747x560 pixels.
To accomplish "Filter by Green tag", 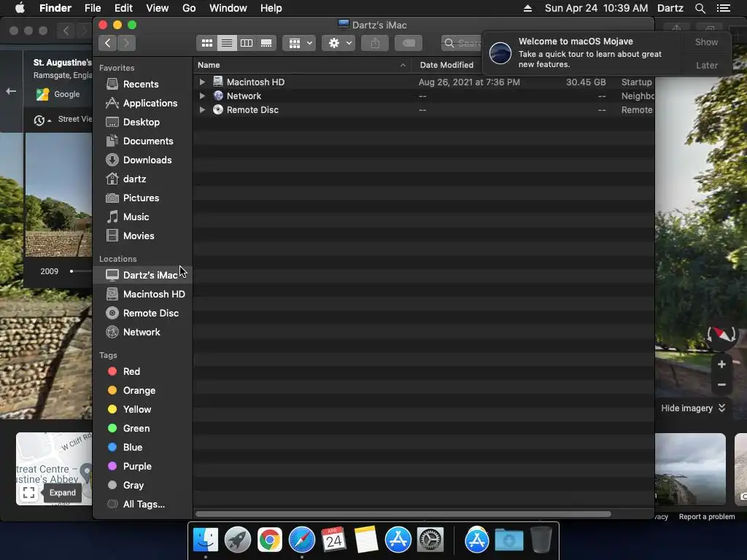I will click(136, 429).
